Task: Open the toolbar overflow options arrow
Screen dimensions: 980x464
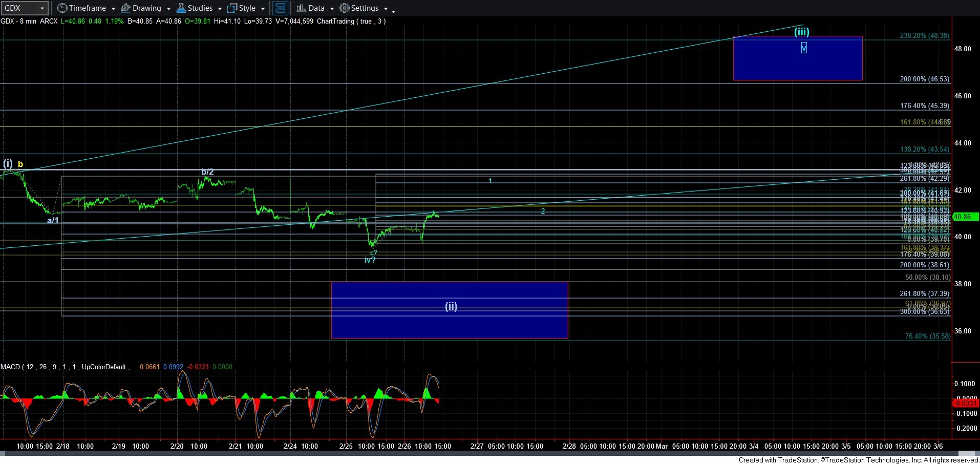Action: (393, 11)
